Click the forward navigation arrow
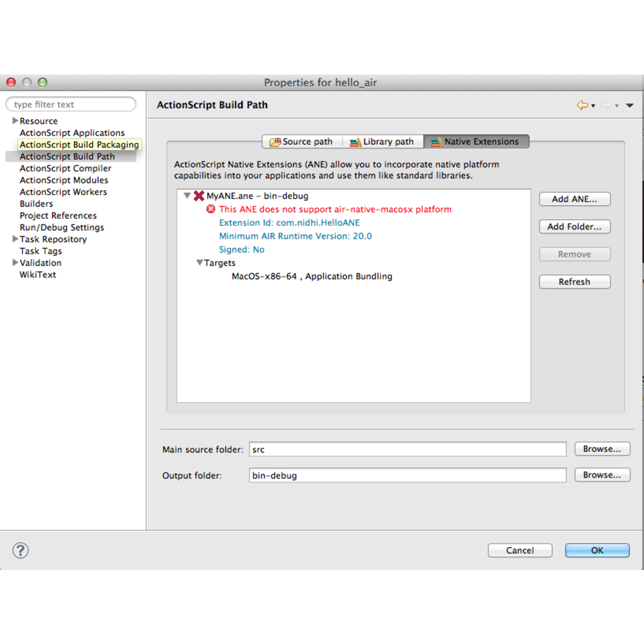 coord(605,105)
